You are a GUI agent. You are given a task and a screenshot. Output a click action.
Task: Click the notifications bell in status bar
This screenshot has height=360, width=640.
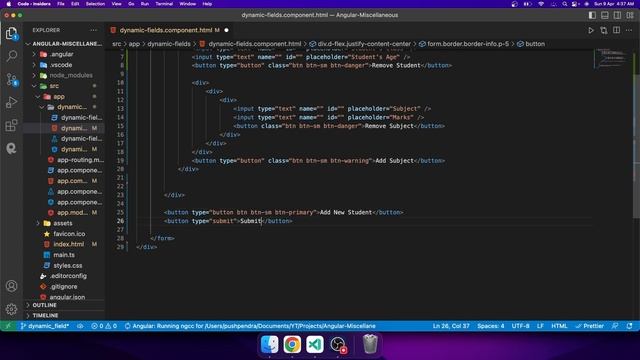(x=629, y=326)
